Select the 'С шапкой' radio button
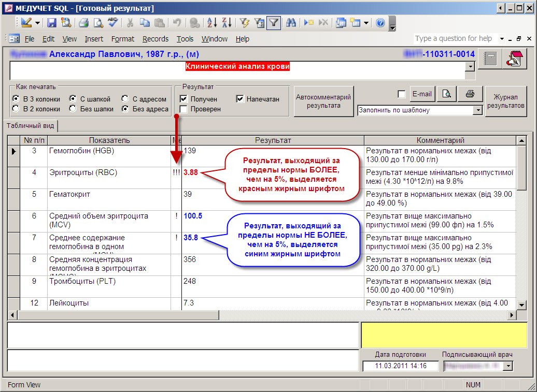This screenshot has width=537, height=392. 73,98
